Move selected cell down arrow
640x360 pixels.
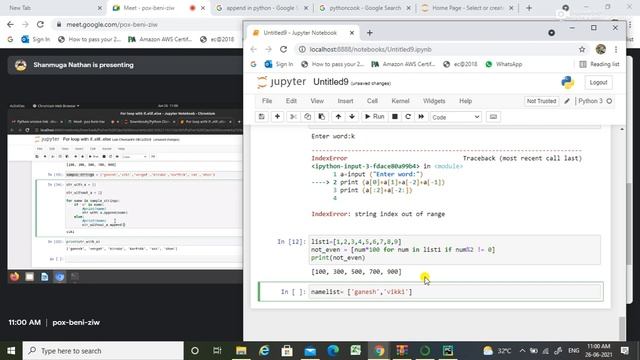pos(352,117)
